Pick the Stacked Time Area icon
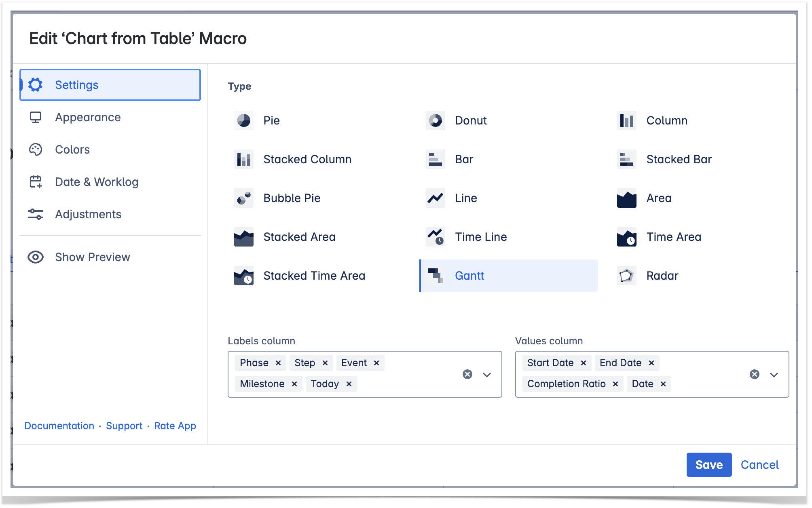This screenshot has width=812, height=508. point(243,276)
